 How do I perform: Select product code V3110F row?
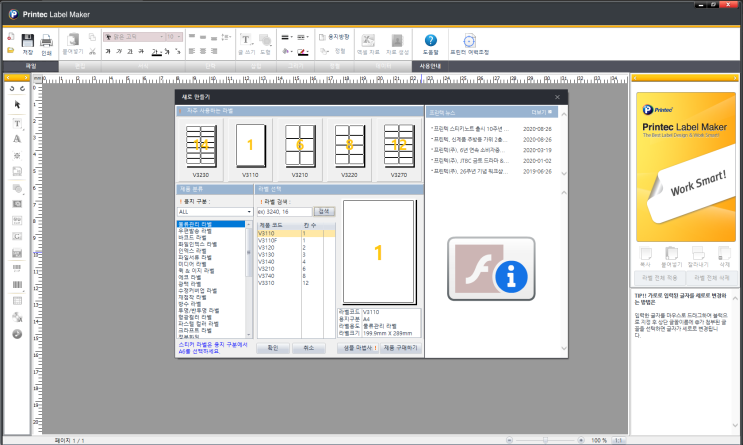click(296, 241)
